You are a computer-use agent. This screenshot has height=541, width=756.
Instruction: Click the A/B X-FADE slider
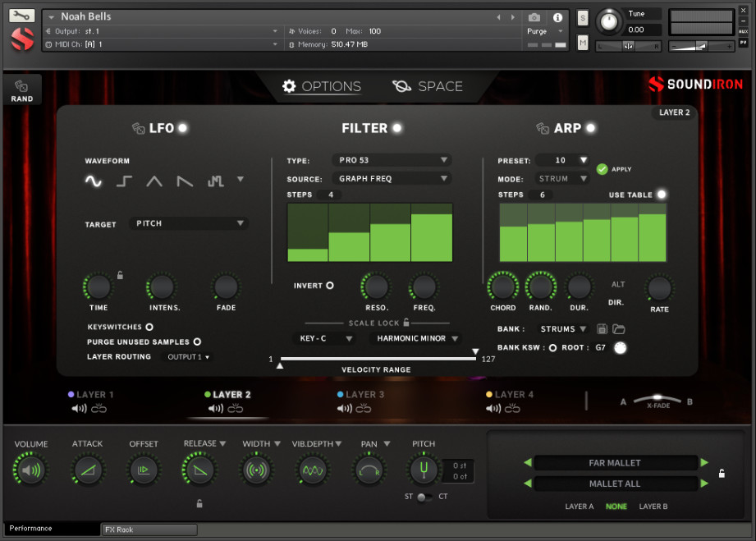(657, 400)
